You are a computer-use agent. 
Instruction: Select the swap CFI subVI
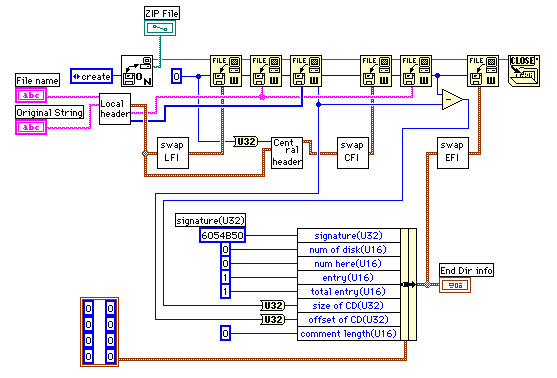[353, 153]
